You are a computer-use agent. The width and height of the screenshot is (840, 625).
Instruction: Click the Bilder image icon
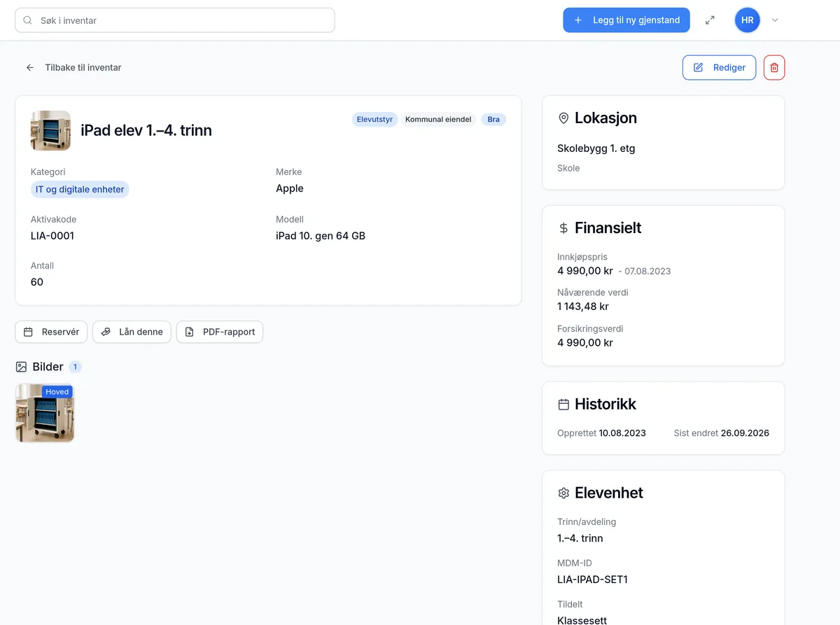tap(21, 367)
